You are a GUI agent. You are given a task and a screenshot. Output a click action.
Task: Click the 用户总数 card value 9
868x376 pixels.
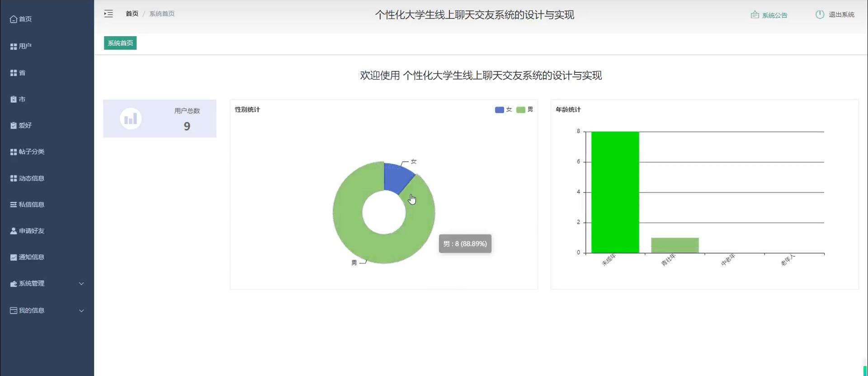click(187, 126)
